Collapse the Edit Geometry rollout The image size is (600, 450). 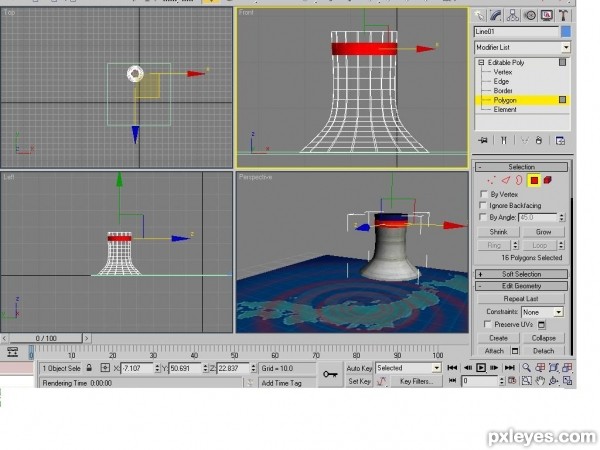(x=521, y=286)
